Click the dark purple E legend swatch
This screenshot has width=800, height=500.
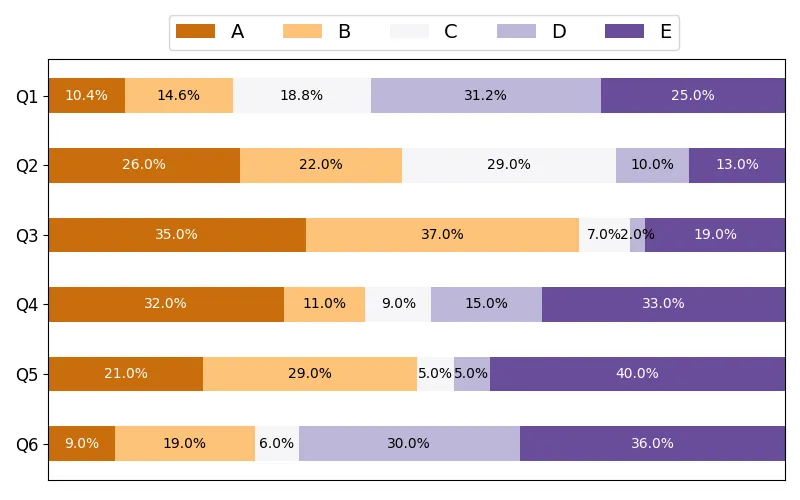click(x=624, y=32)
